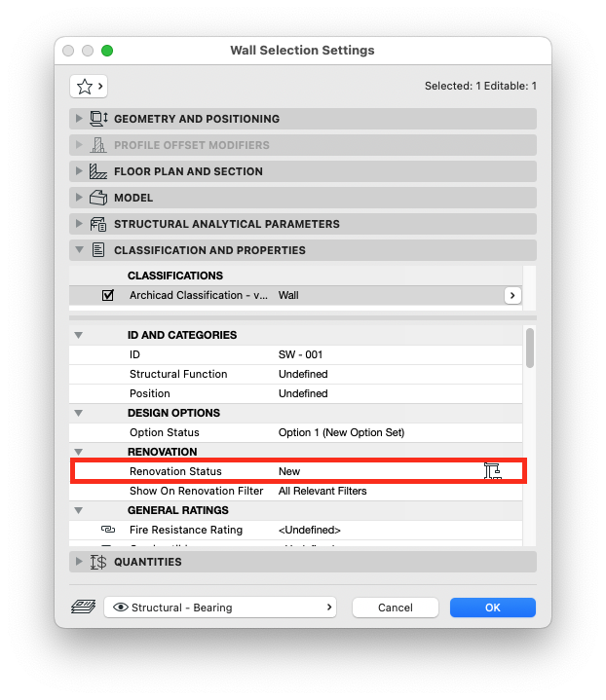The image size is (606, 700).
Task: Expand the Geometry and Positioning panel
Action: 79,119
